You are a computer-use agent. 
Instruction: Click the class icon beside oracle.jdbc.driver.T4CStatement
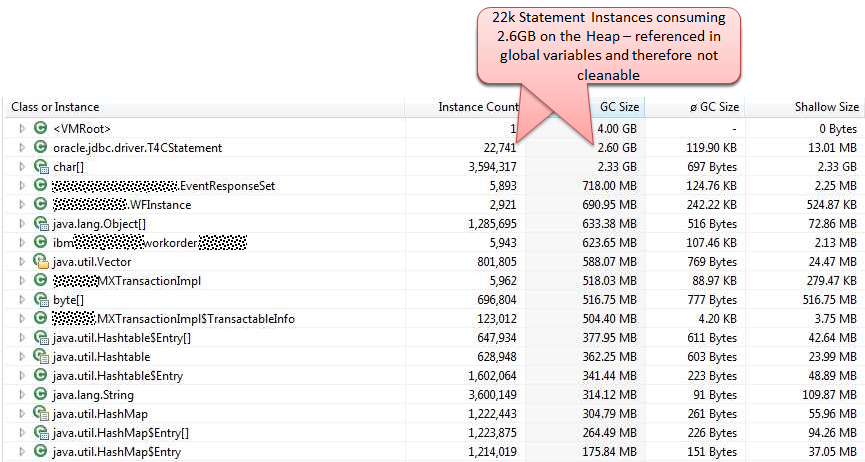[40, 147]
